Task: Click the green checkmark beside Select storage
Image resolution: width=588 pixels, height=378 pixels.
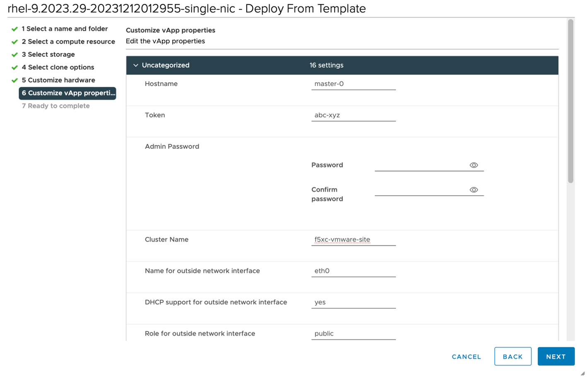Action: [14, 55]
